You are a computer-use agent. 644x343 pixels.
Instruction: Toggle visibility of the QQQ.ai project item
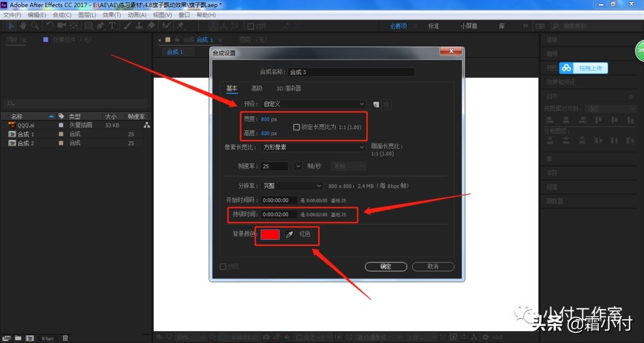click(4, 125)
